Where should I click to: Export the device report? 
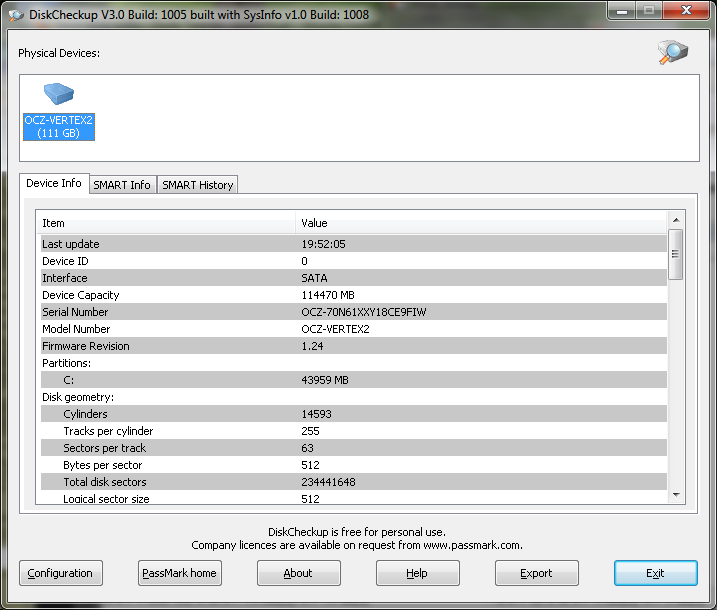pyautogui.click(x=536, y=573)
